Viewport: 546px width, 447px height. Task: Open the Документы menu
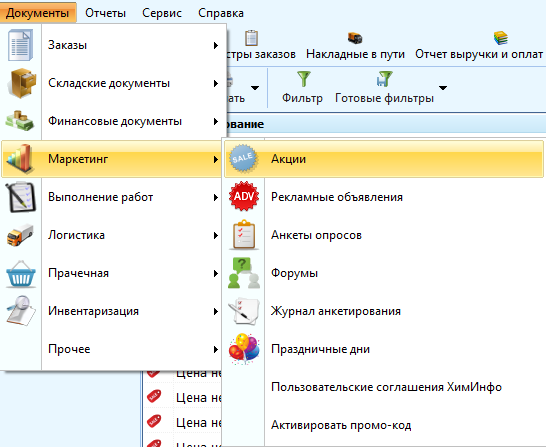[x=38, y=13]
